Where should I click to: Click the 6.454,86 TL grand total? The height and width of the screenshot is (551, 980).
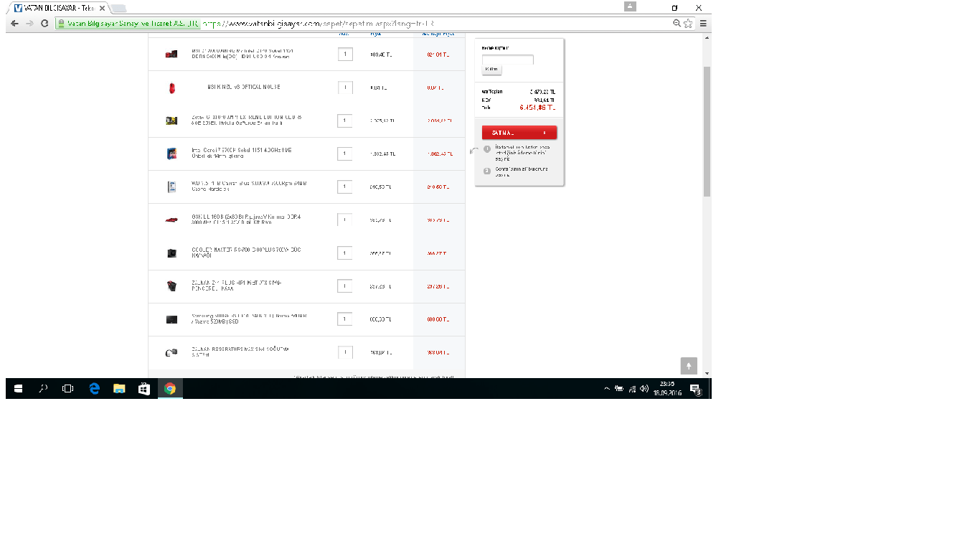coord(537,107)
